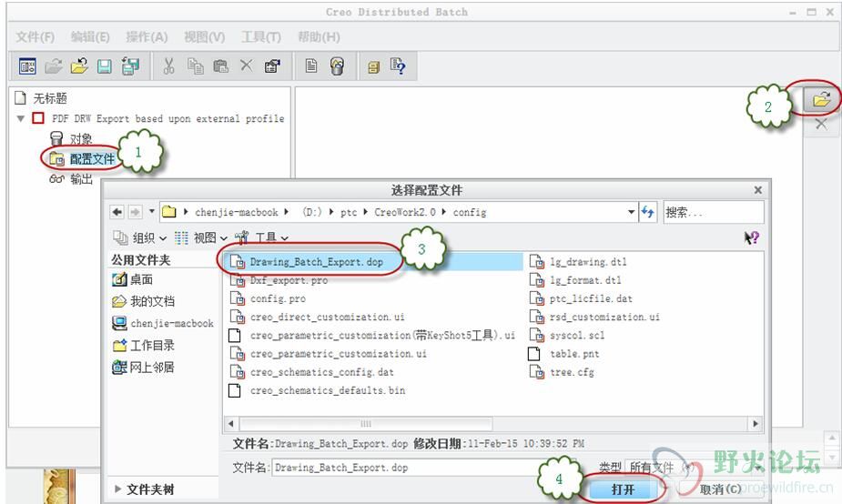Open the 工具(T) menu
Image resolution: width=842 pixels, height=504 pixels.
(x=261, y=37)
